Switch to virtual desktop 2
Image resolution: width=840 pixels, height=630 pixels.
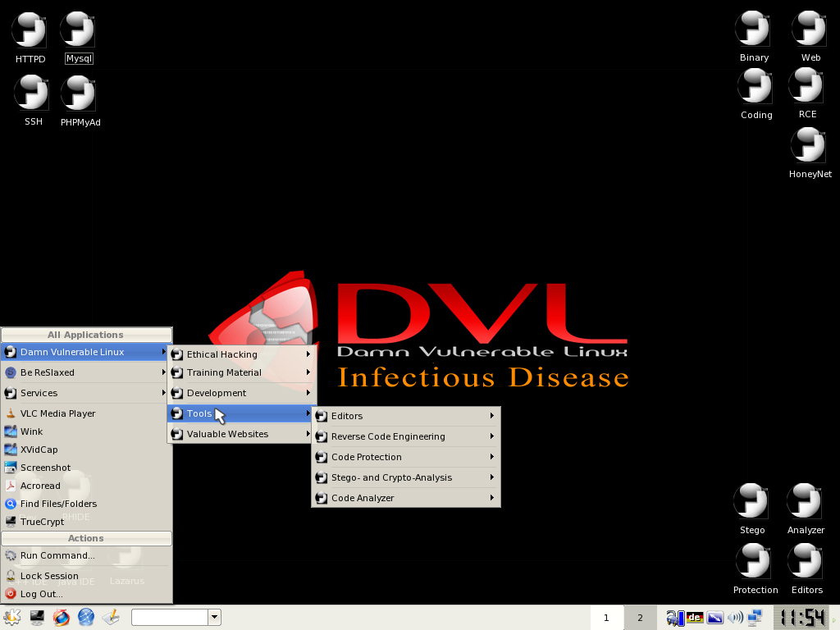coord(639,618)
